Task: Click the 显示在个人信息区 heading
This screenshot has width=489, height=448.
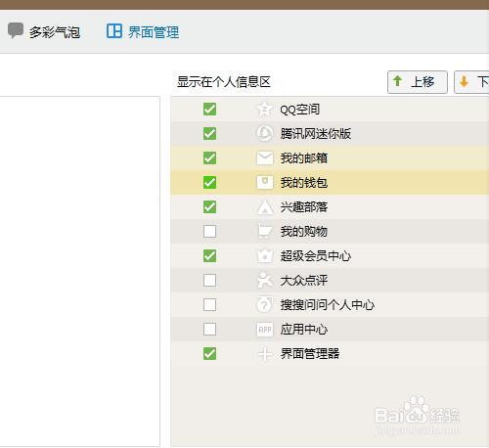Action: click(224, 82)
